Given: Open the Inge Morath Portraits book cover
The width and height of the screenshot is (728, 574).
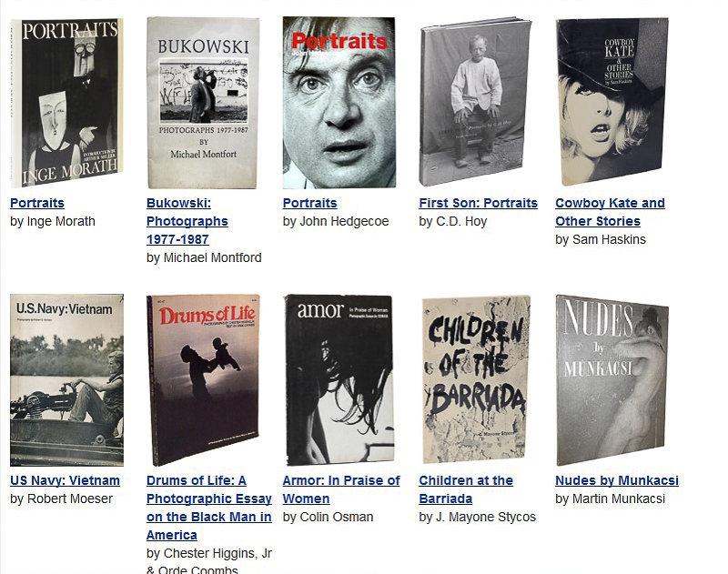Looking at the screenshot, I should click(x=66, y=103).
